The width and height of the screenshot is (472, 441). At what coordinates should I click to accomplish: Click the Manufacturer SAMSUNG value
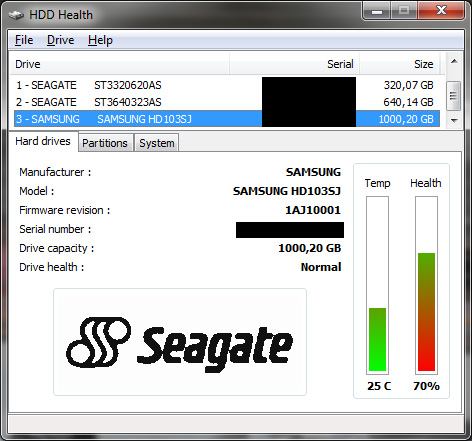(313, 172)
